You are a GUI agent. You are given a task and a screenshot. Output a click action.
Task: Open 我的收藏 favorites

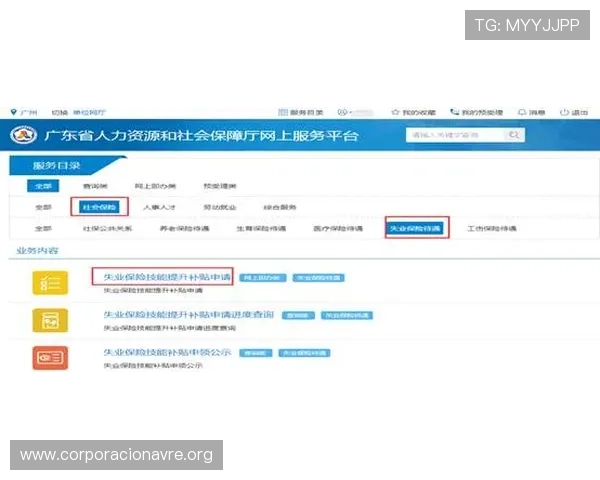pyautogui.click(x=413, y=112)
